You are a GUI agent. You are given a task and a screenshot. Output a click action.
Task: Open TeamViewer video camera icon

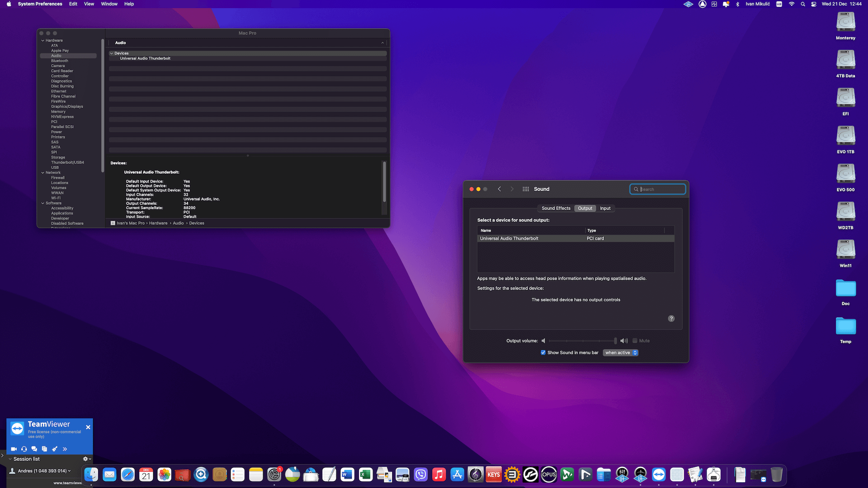(14, 449)
